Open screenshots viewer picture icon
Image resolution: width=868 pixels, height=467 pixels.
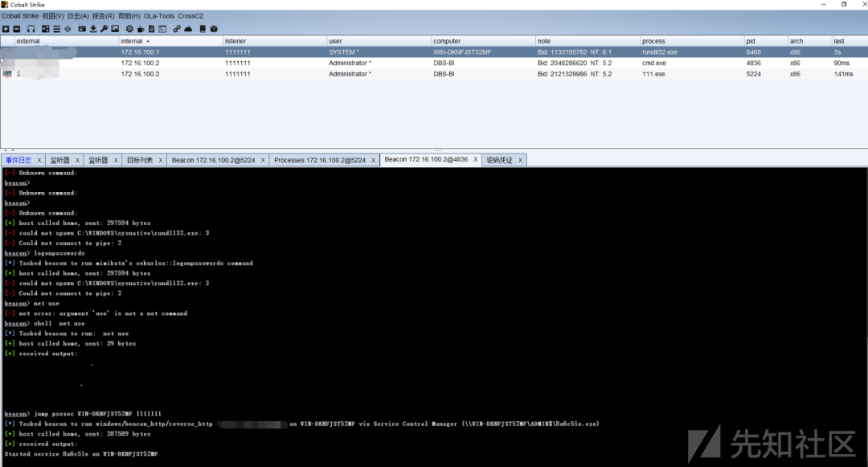(x=115, y=29)
